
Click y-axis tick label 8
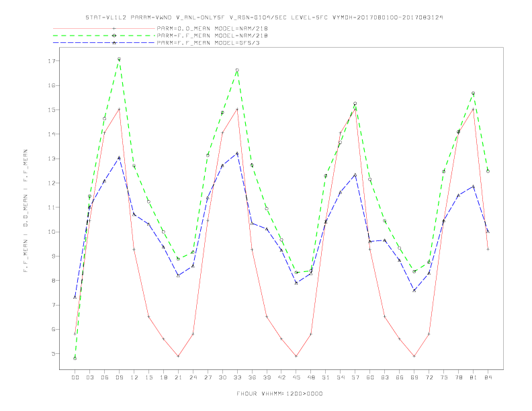[53, 281]
